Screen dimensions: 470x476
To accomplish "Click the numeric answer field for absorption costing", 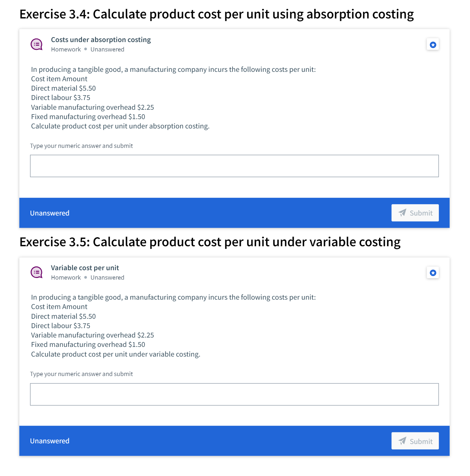I will 234,166.
